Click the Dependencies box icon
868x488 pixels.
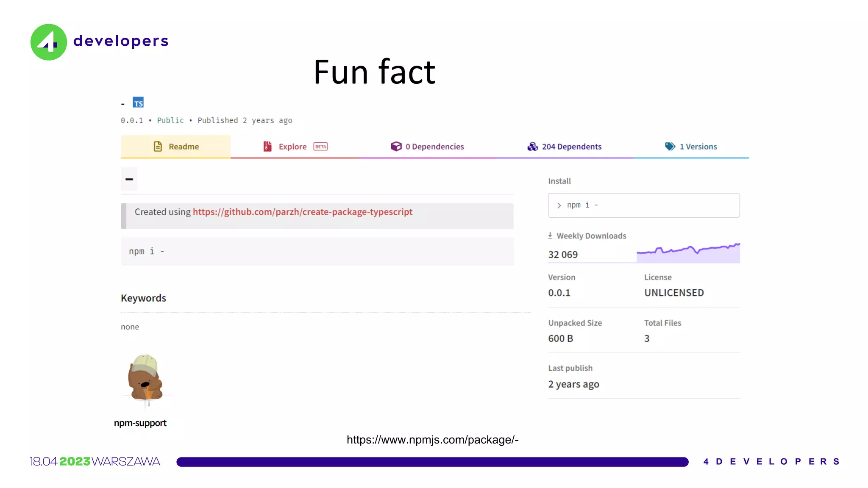(396, 146)
